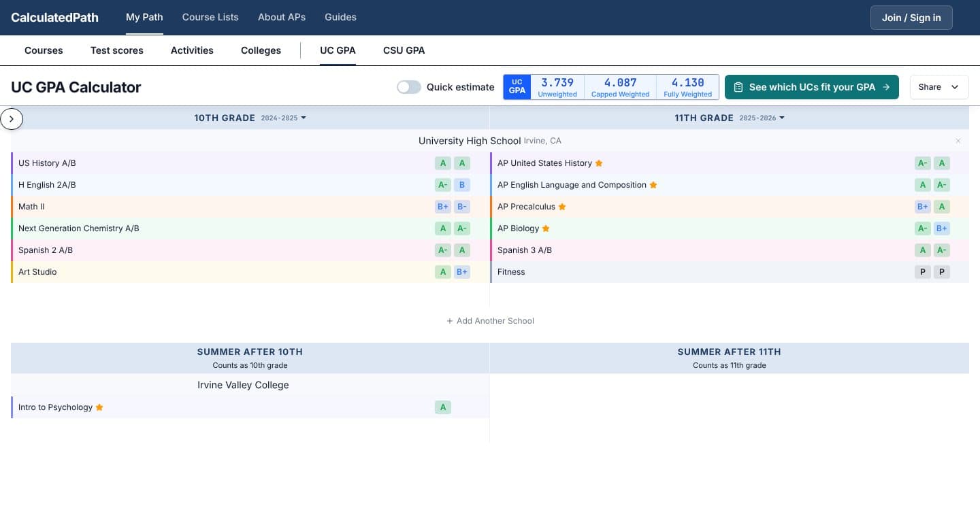Click the B- grade badge for Math II

462,207
